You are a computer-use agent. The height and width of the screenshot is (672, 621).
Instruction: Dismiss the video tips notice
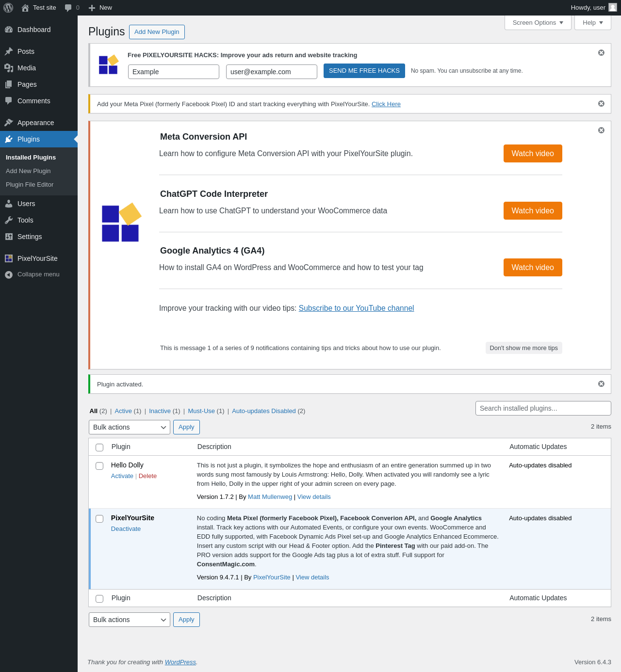(x=601, y=130)
